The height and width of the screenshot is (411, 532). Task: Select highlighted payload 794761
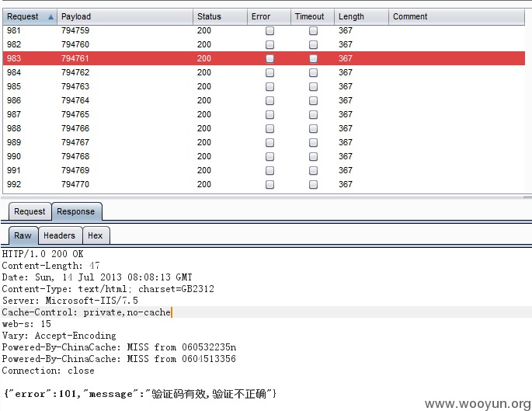click(x=75, y=58)
